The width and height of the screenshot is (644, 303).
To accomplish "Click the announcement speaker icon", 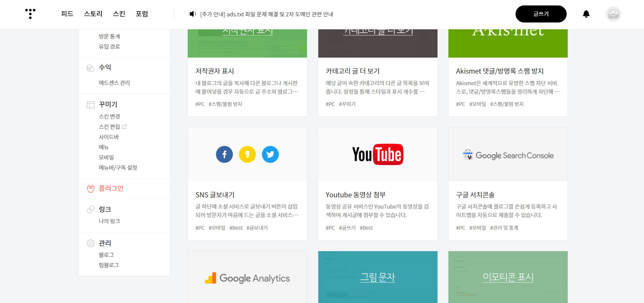I will click(193, 14).
